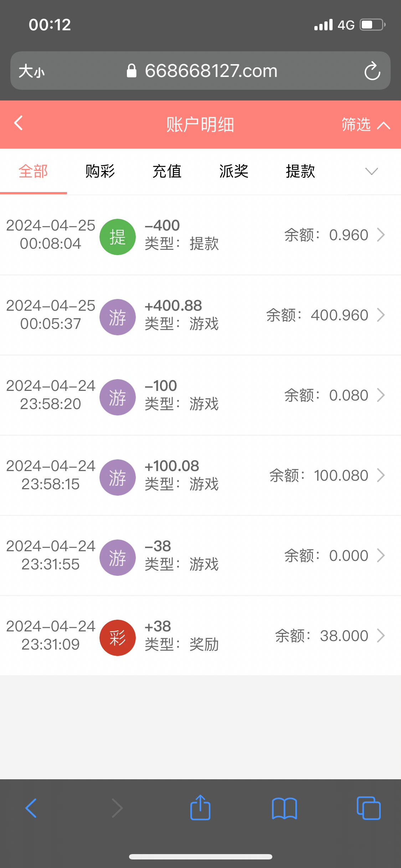Viewport: 401px width, 868px height.
Task: Tap the 668668127.com address field
Action: tap(210, 71)
